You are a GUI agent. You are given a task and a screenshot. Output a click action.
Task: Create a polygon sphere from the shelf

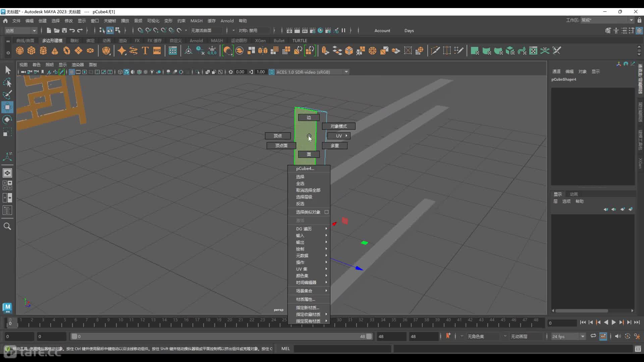pos(20,51)
